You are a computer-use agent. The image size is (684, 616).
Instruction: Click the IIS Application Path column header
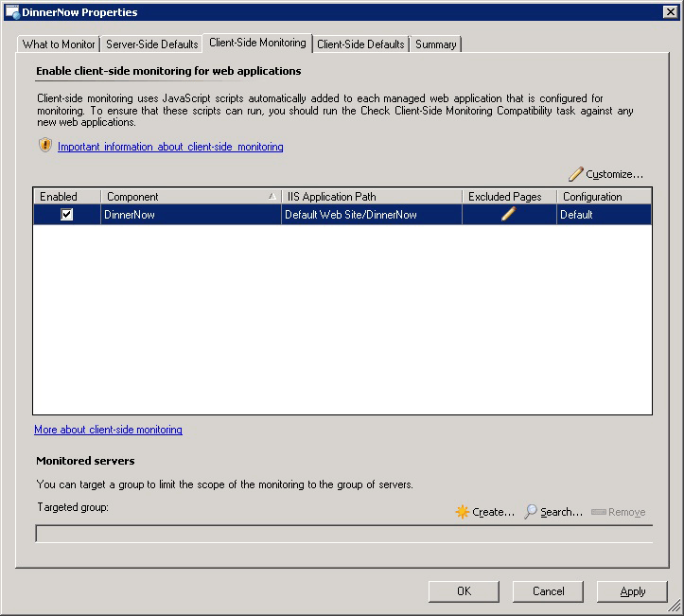[372, 197]
